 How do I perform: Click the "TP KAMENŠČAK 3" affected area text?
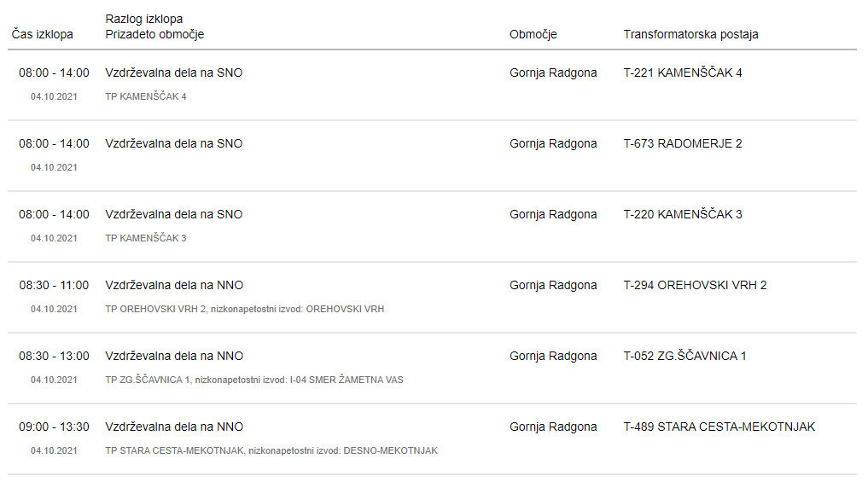point(145,238)
